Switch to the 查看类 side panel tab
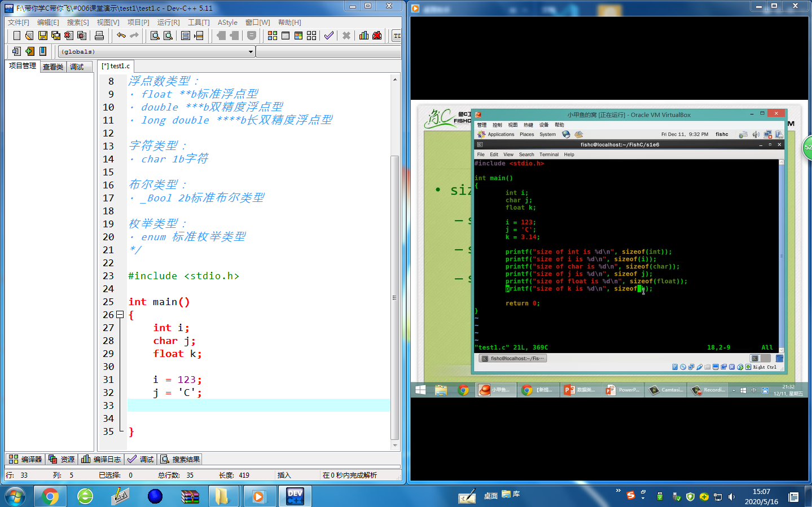 53,67
